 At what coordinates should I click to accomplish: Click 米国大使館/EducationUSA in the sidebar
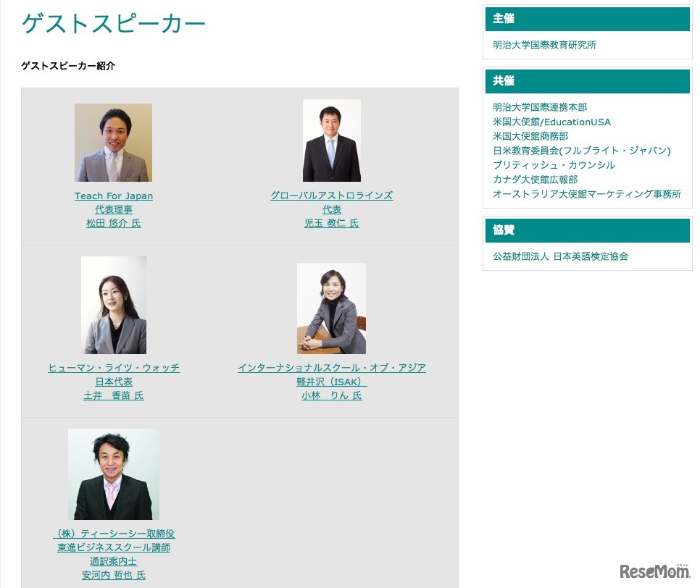[551, 122]
